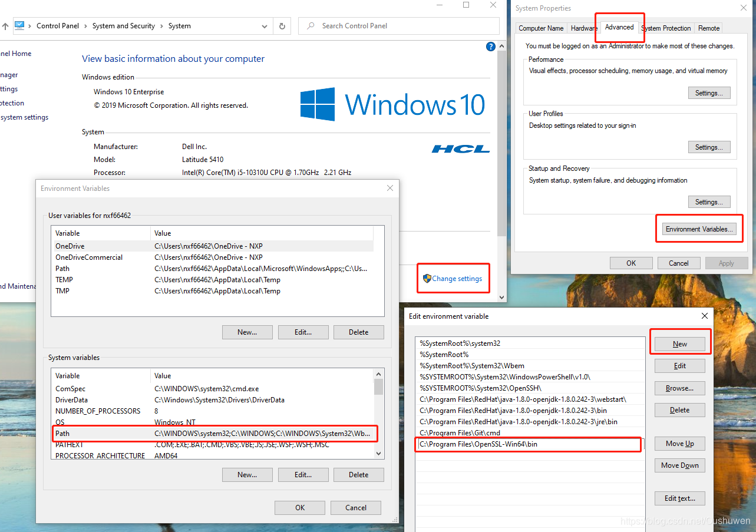Click system variables scrollbar down arrow
Screen dimensions: 756x532
[379, 454]
